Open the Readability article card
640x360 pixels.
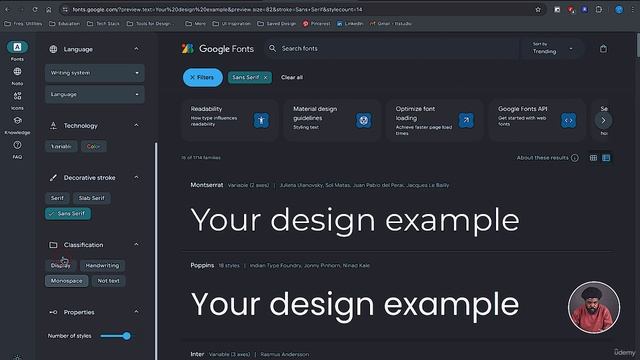pyautogui.click(x=229, y=120)
